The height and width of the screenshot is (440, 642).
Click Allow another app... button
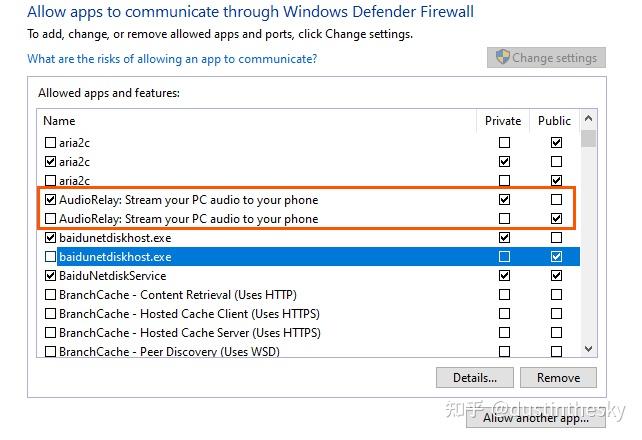[535, 418]
